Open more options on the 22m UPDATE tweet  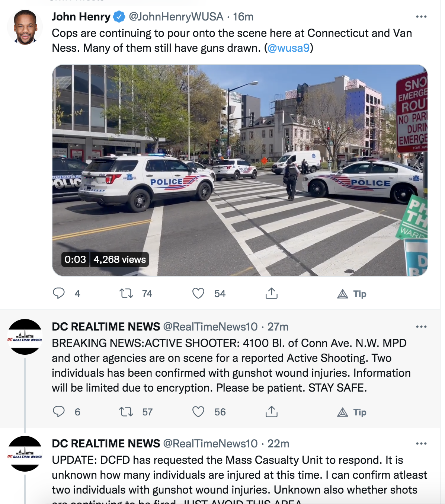pos(421,443)
